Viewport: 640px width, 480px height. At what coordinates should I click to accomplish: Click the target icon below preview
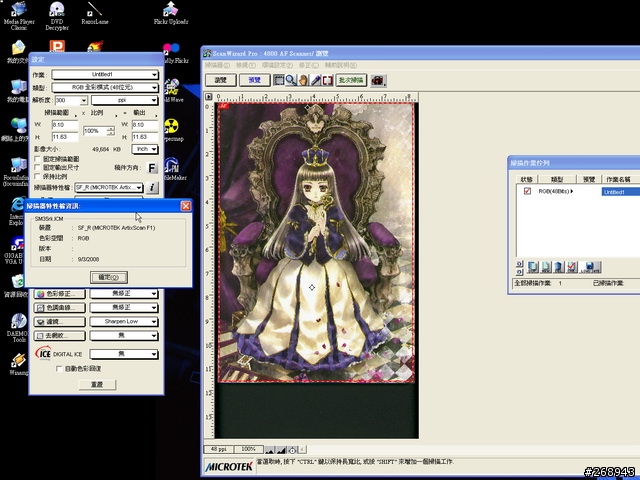pyautogui.click(x=292, y=450)
